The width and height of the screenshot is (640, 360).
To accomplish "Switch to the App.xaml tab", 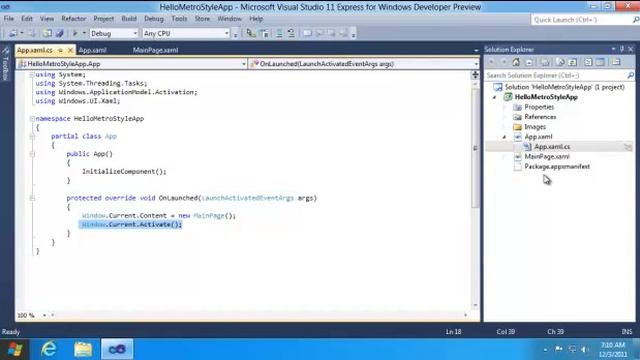I will point(92,50).
